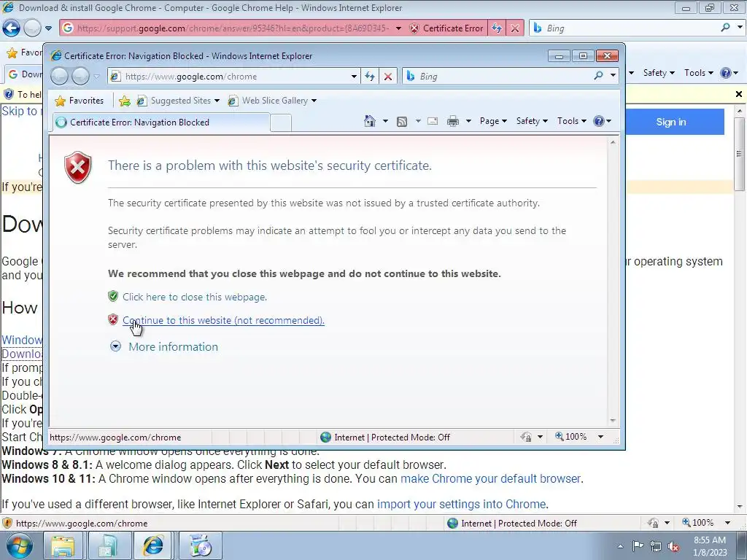Image resolution: width=747 pixels, height=560 pixels.
Task: Click here to close this webpage link
Action: tap(194, 297)
